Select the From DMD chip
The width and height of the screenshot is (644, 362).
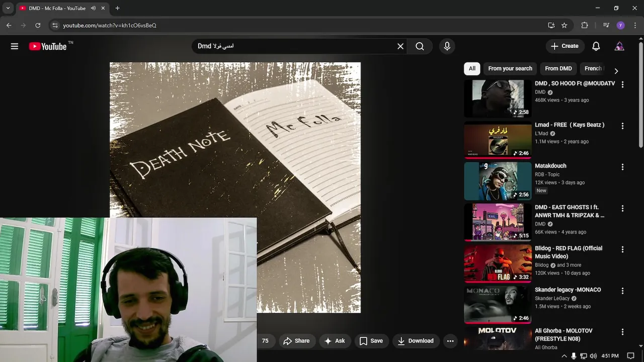[558, 68]
